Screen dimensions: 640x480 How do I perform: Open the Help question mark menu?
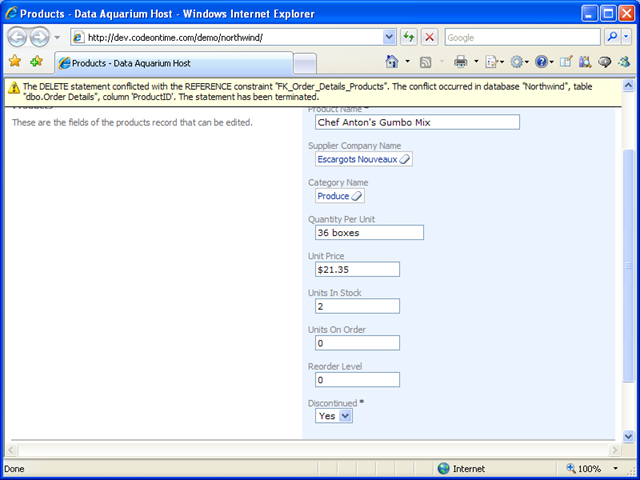point(544,62)
